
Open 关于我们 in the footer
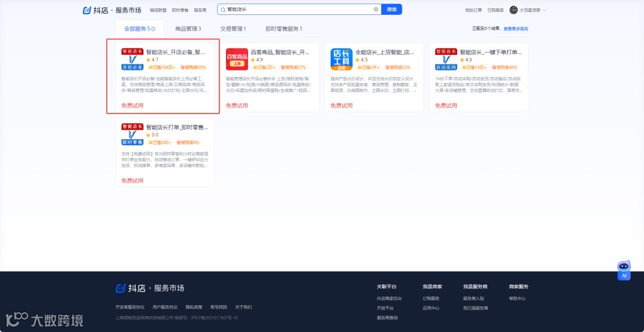coord(243,308)
